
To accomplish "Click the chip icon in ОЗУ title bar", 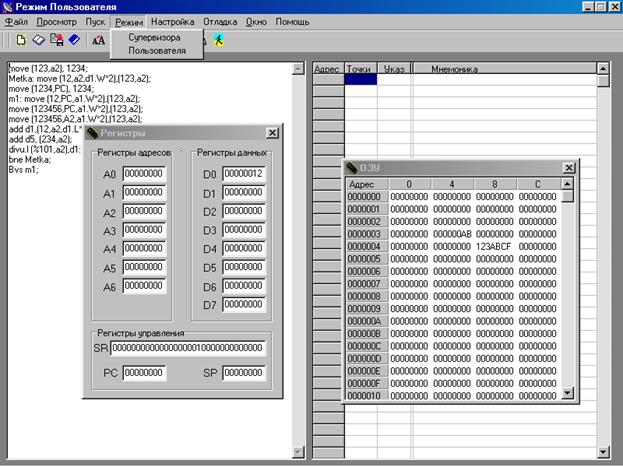I will click(351, 168).
